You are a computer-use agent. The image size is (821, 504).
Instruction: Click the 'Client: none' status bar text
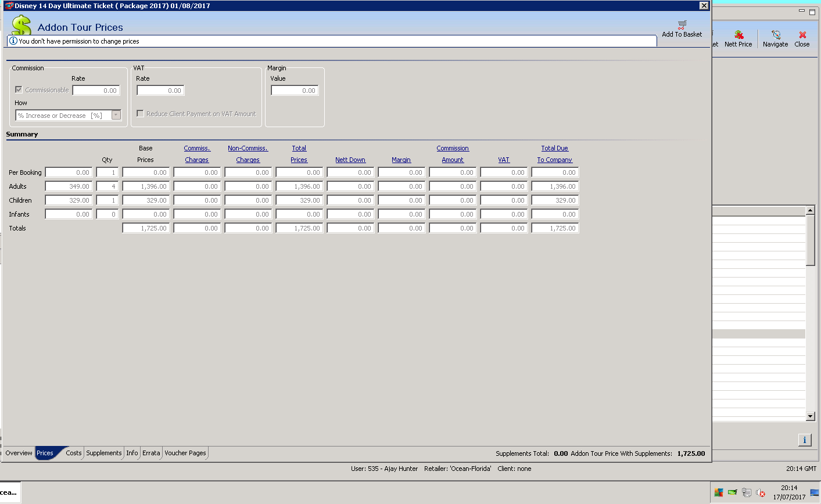coord(514,469)
